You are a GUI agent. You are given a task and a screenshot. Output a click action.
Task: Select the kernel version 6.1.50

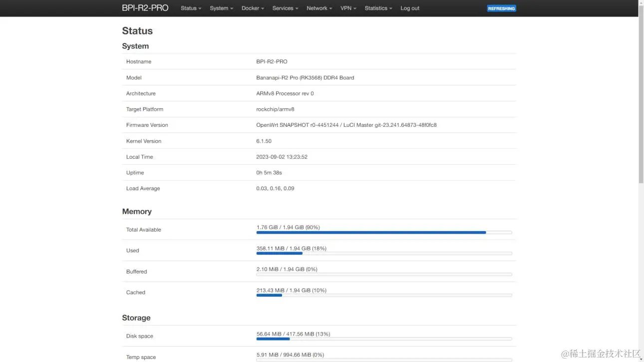click(264, 141)
